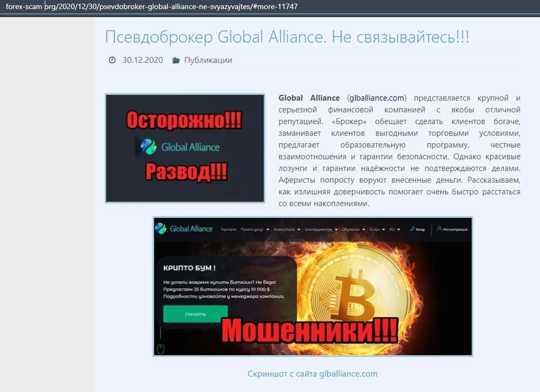Open the article title Псевдоброкер Global Alliance

point(287,37)
